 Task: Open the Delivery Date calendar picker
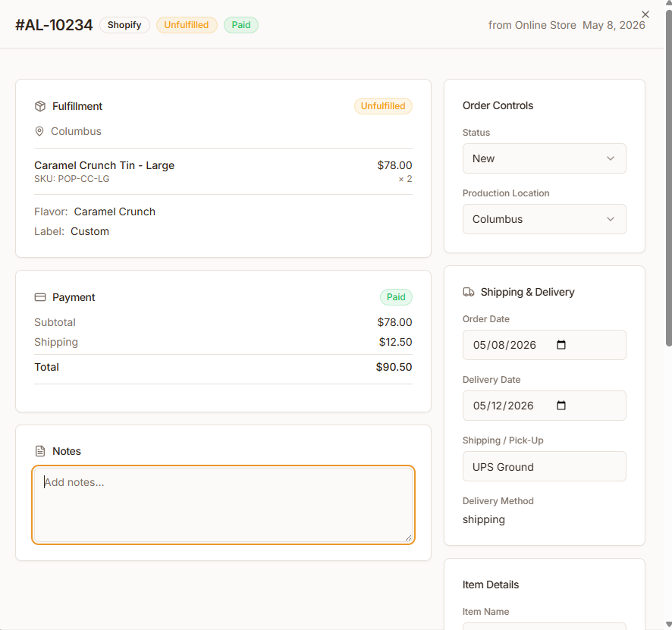561,405
